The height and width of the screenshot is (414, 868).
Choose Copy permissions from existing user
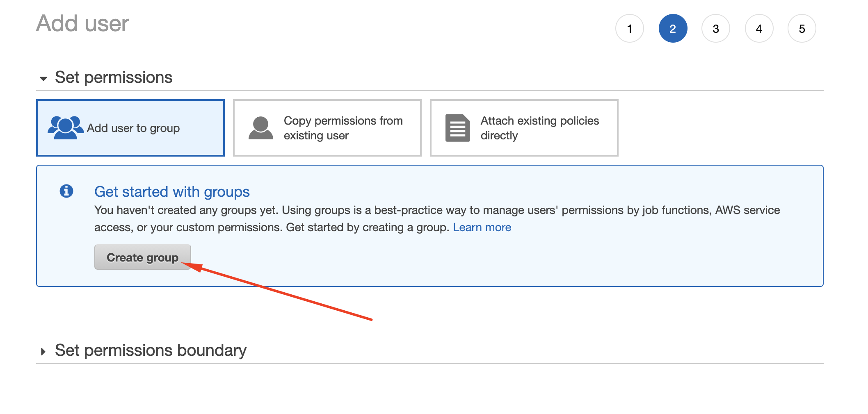pyautogui.click(x=327, y=128)
